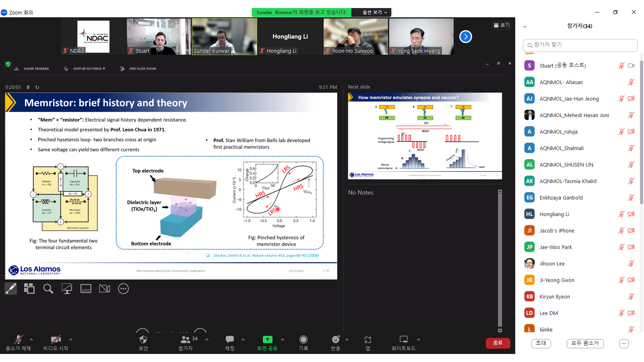Toggle camera icon in presenter toolbar
Viewport: 644px width, 362px height.
pos(105,288)
